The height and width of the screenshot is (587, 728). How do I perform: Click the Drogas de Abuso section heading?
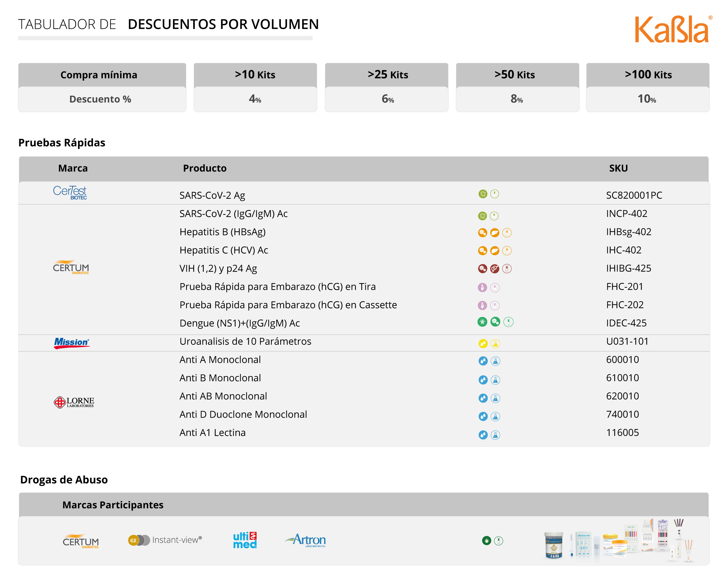[64, 480]
